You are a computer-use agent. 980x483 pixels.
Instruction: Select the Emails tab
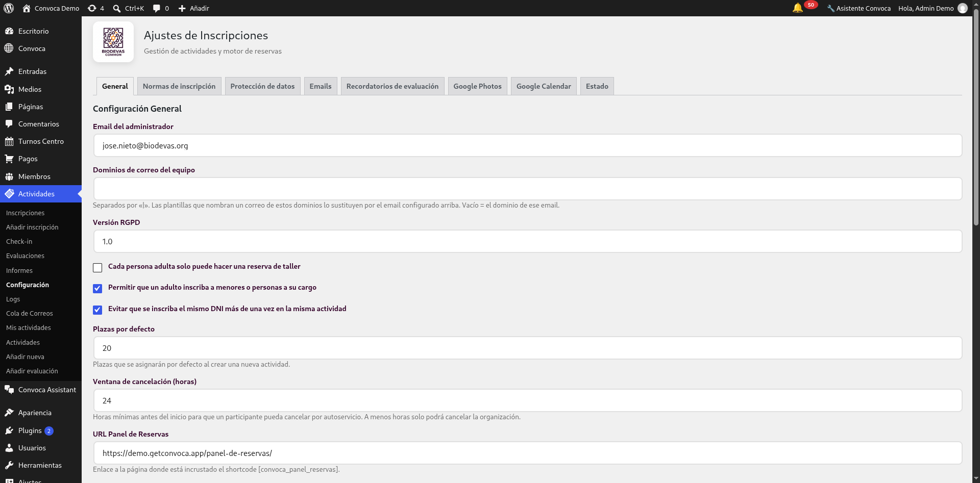tap(321, 86)
